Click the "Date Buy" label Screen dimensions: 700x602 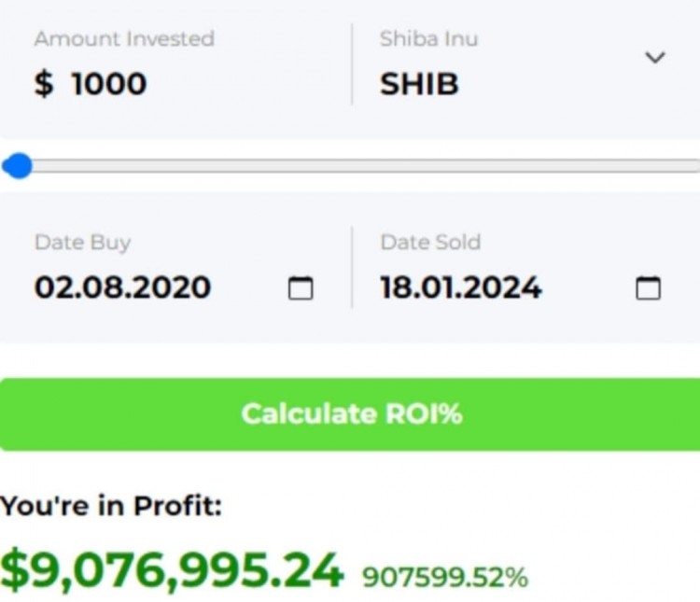tap(82, 244)
